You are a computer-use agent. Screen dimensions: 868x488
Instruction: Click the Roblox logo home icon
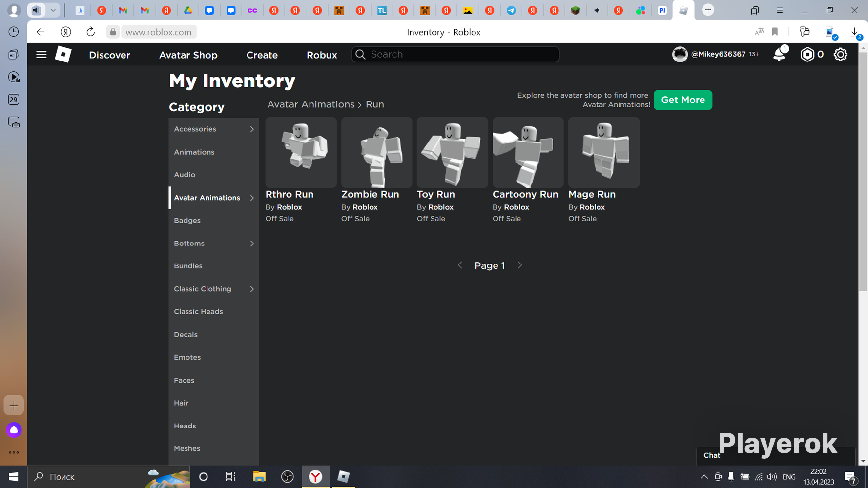pos(63,55)
